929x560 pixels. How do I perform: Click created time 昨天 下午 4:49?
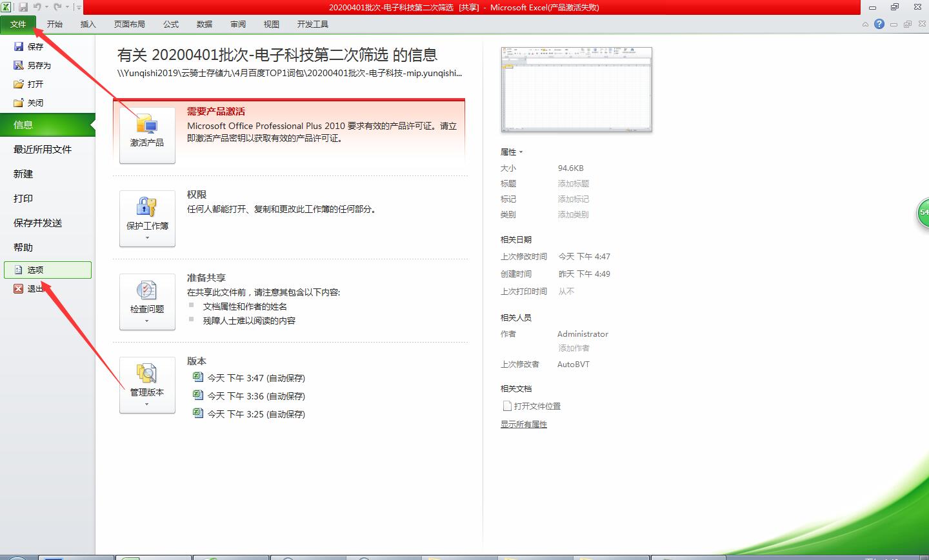(x=584, y=274)
